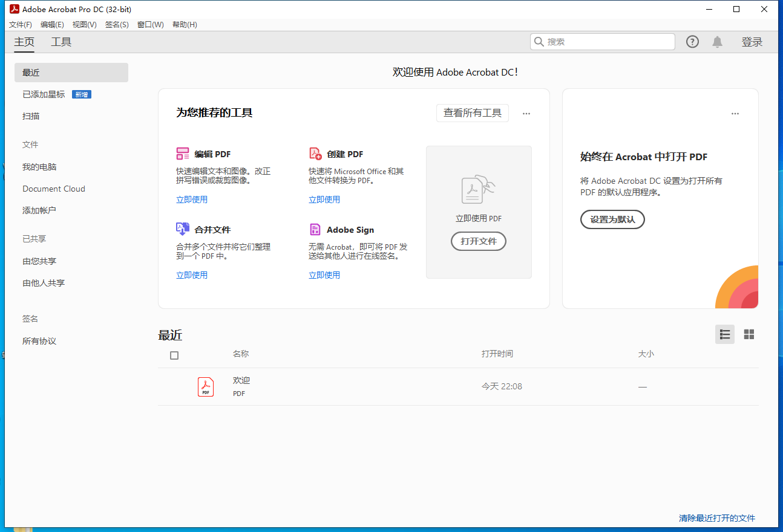Switch the recent files to thumbnail grid view
783x532 pixels.
pos(749,334)
